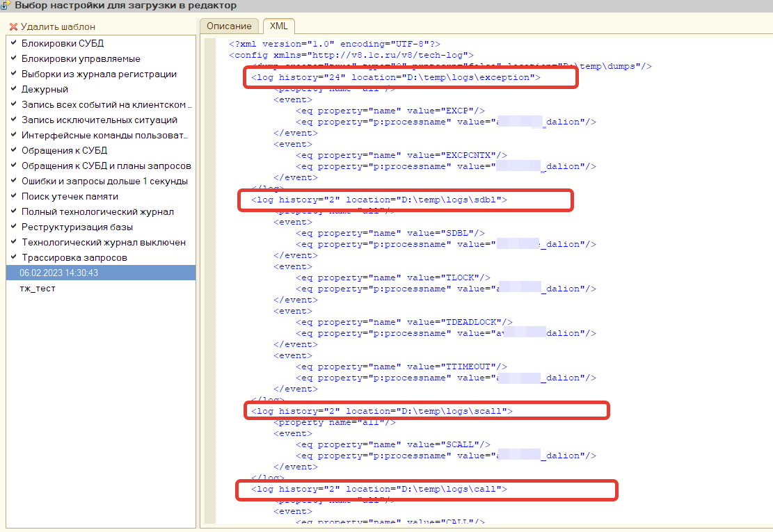Select the Технологический журнал выключен template
773x532 pixels.
[x=103, y=242]
